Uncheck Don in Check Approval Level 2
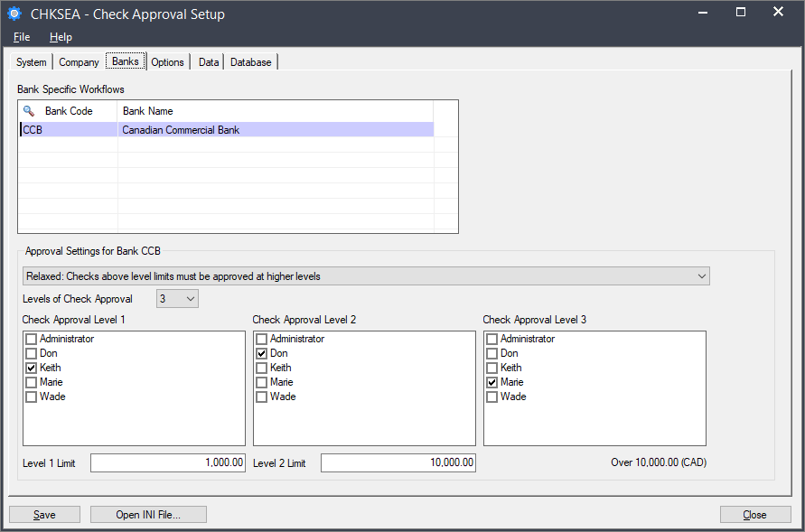This screenshot has height=532, width=805. 262,353
